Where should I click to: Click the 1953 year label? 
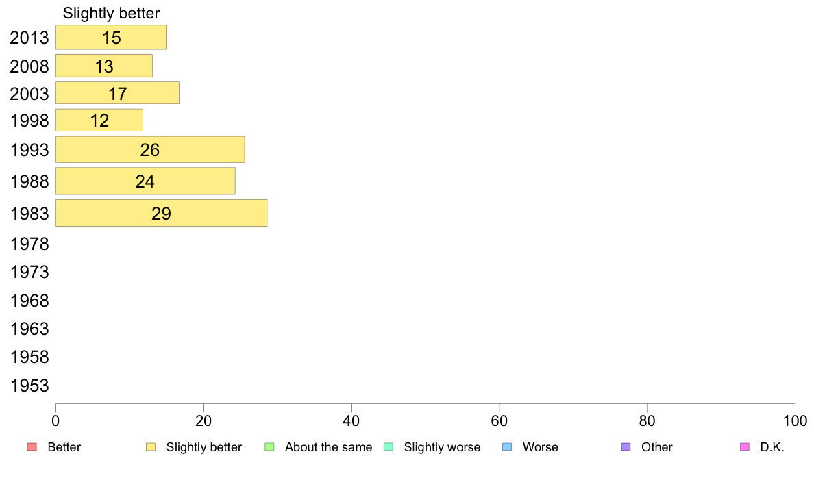pos(29,386)
